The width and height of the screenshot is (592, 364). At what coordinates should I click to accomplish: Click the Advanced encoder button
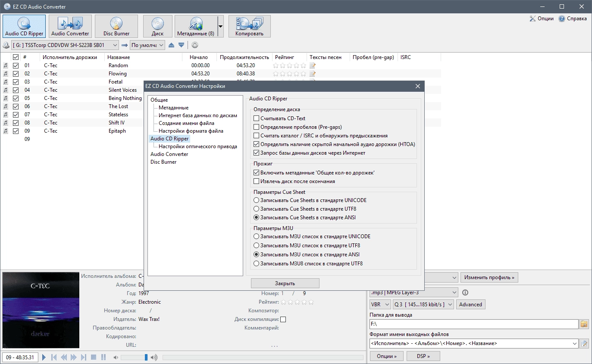pos(470,304)
